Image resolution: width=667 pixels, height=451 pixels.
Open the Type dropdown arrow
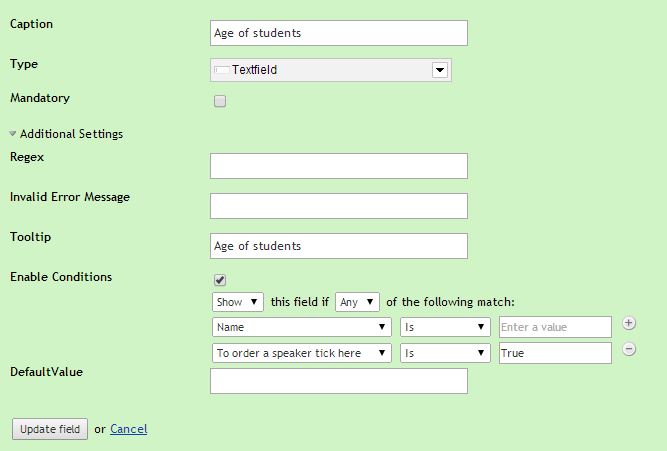coord(438,70)
